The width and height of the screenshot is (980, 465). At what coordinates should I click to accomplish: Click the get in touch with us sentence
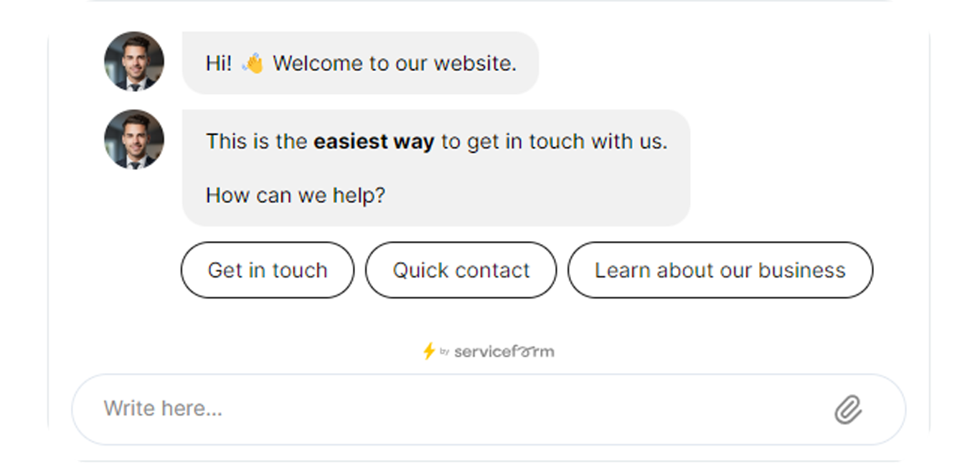pos(437,141)
